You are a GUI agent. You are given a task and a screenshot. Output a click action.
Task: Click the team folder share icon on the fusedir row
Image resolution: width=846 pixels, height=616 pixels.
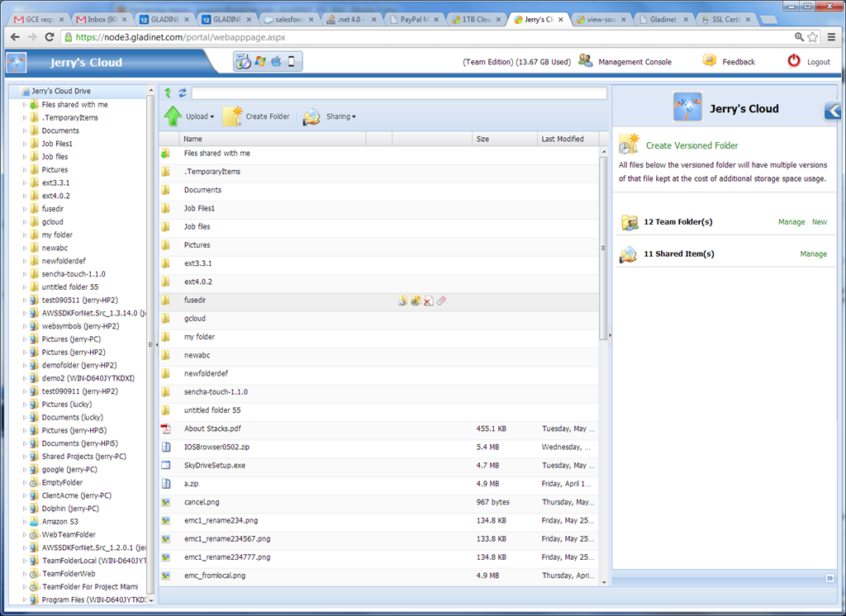[x=416, y=301]
